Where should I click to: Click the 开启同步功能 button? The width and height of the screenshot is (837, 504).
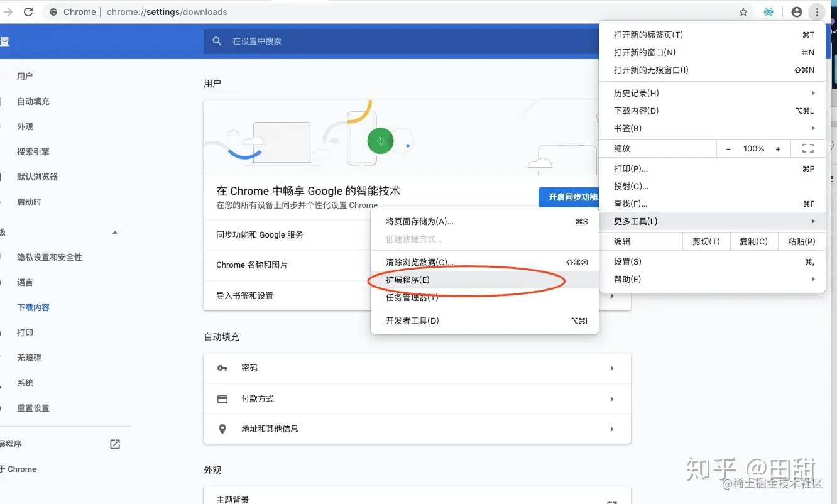pos(569,197)
